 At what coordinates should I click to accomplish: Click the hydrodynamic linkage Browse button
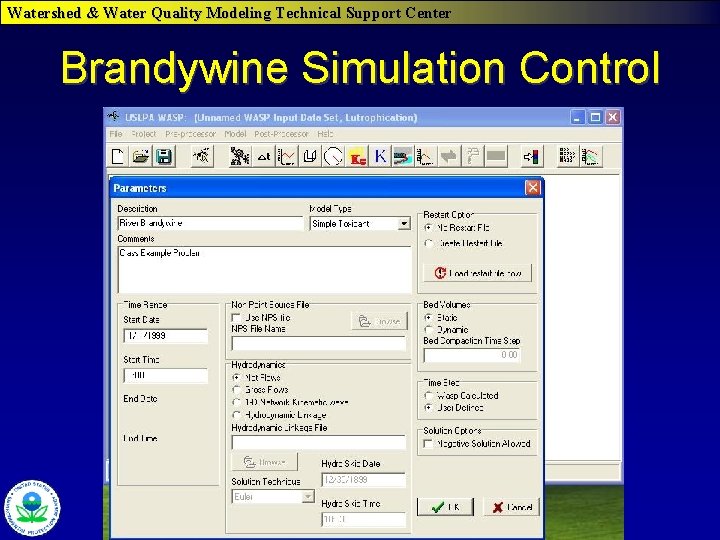click(264, 462)
